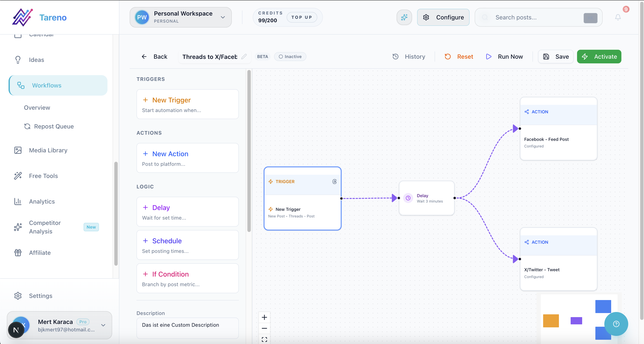Click the CREDITS 99/200 counter
Screen dimensions: 644x344
[x=270, y=17]
